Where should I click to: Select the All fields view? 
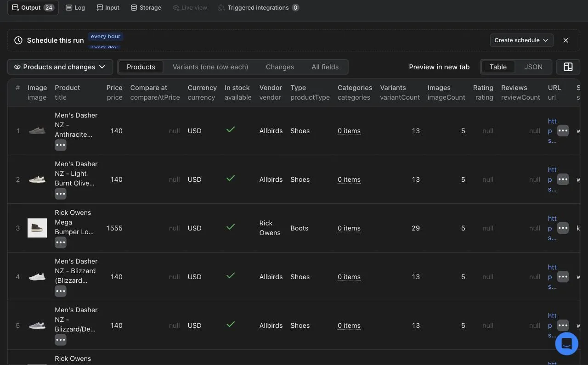(x=325, y=67)
